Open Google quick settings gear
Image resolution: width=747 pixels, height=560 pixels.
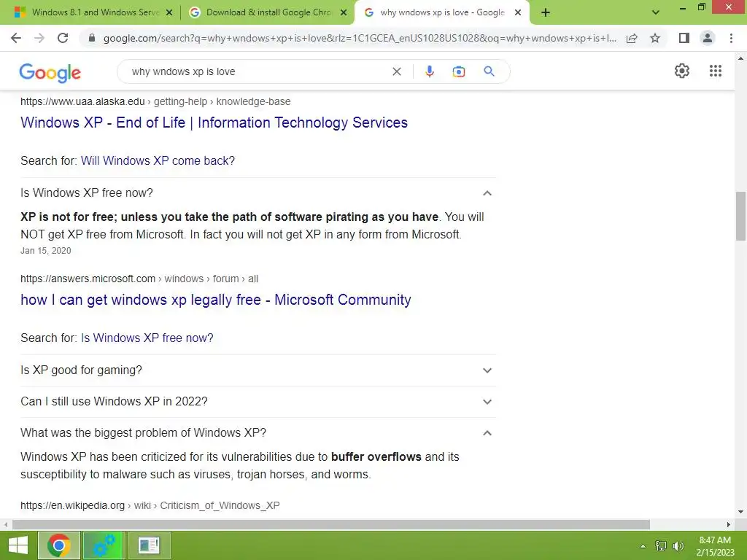tap(682, 71)
